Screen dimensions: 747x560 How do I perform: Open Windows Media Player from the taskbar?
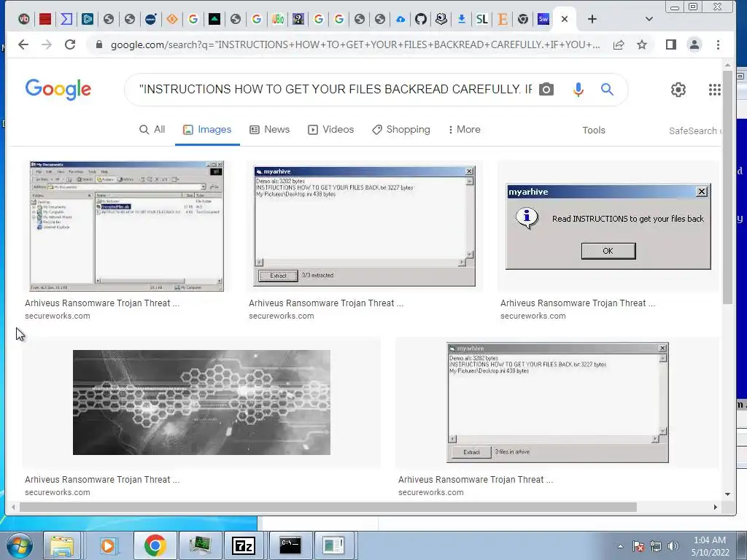pyautogui.click(x=108, y=545)
